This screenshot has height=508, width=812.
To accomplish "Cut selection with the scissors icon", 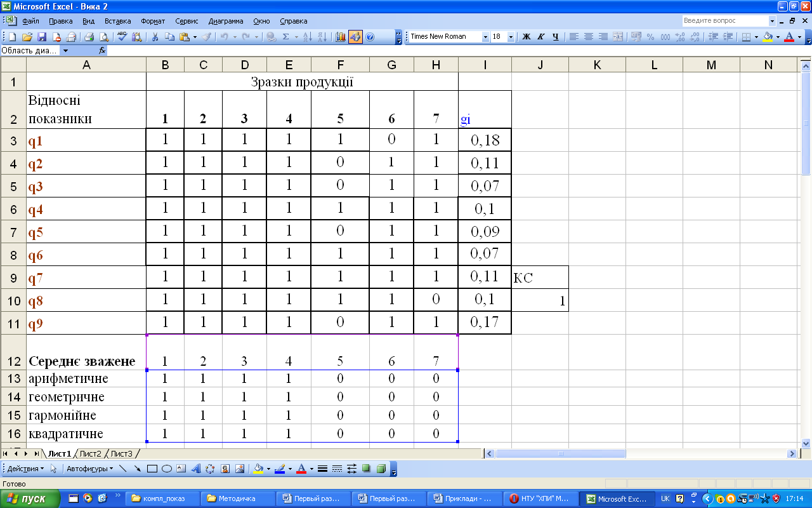I will [155, 37].
